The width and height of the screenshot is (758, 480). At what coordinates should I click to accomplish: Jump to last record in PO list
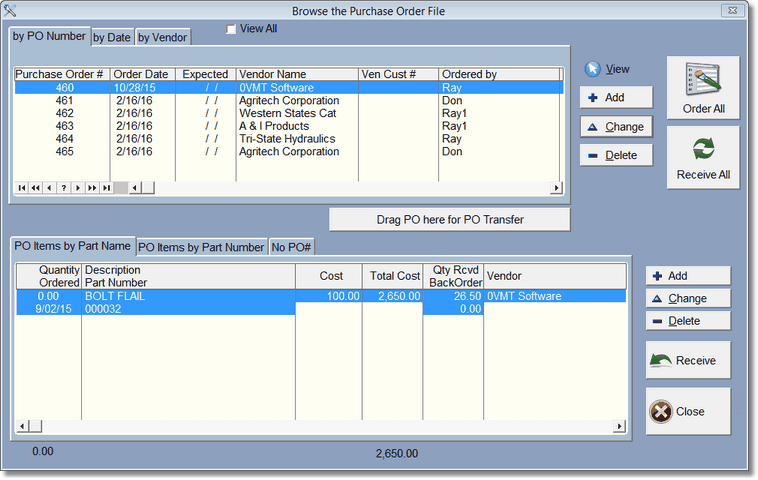(x=106, y=188)
